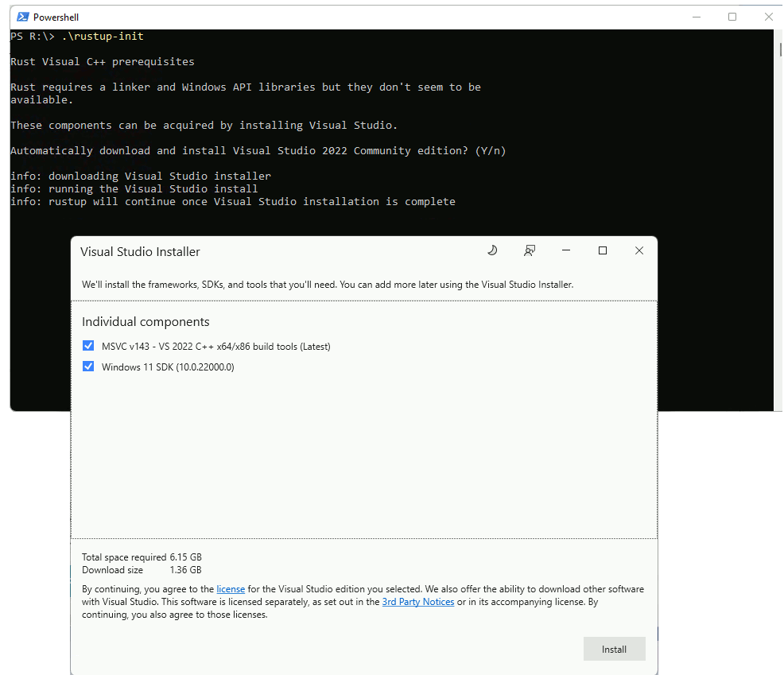This screenshot has height=675, width=784.
Task: Click 'info: downloading Visual Studio installer' line
Action: tap(141, 176)
